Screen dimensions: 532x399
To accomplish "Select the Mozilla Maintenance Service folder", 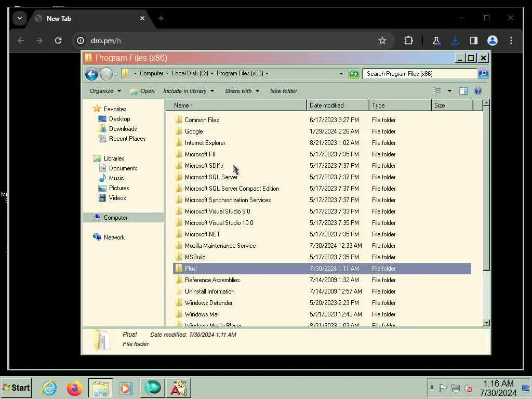I will click(x=322, y=246).
